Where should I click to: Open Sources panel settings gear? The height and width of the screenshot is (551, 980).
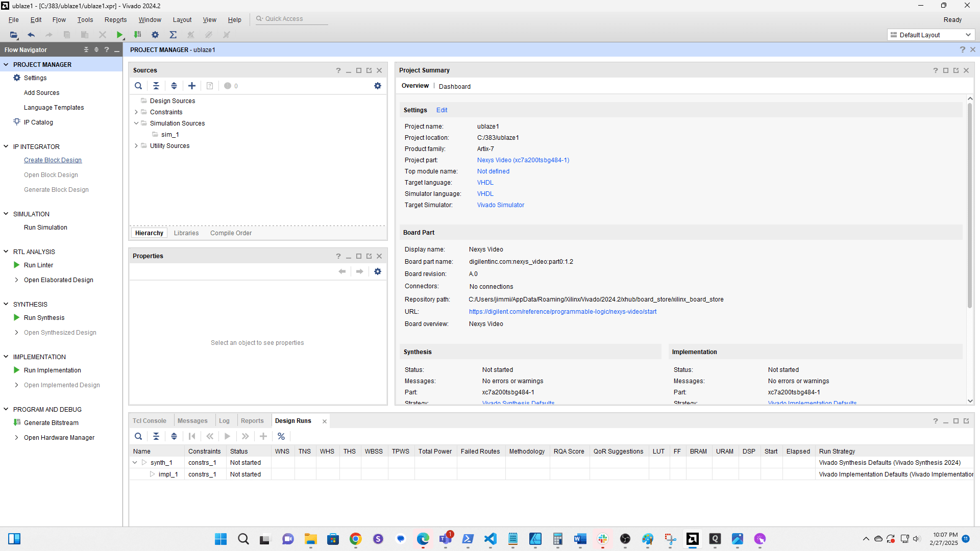pyautogui.click(x=378, y=86)
